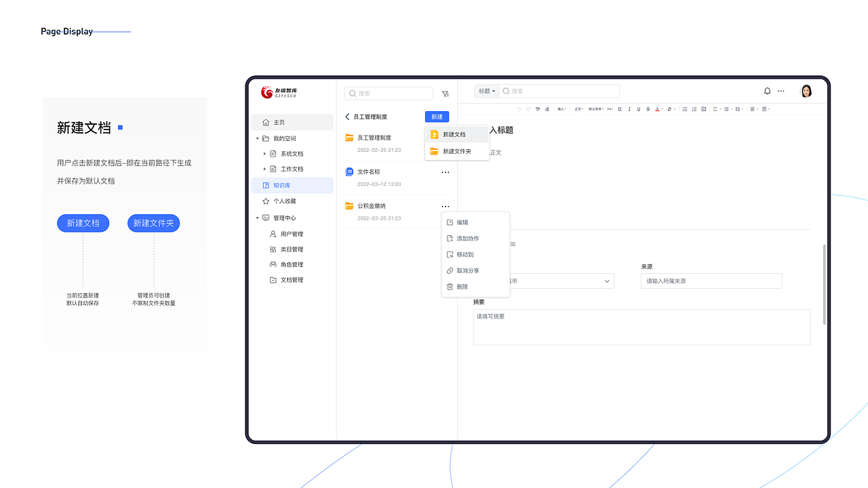Insert a bulleted list

685,109
